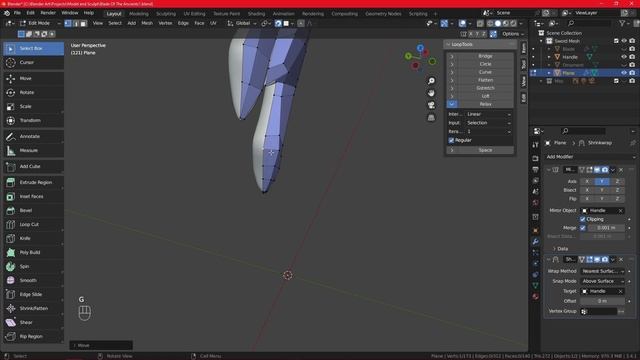Switch to the UV Editing workspace tab
The height and width of the screenshot is (360, 640).
click(x=194, y=13)
